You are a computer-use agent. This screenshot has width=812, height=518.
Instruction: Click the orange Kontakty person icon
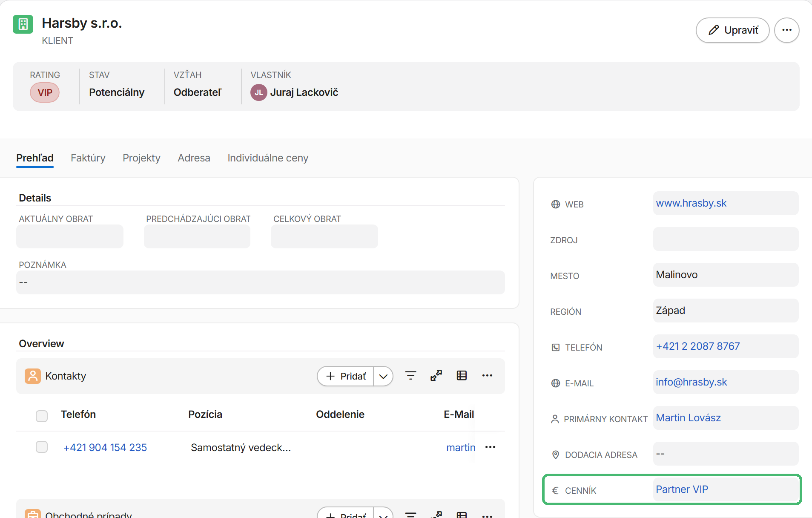click(33, 376)
